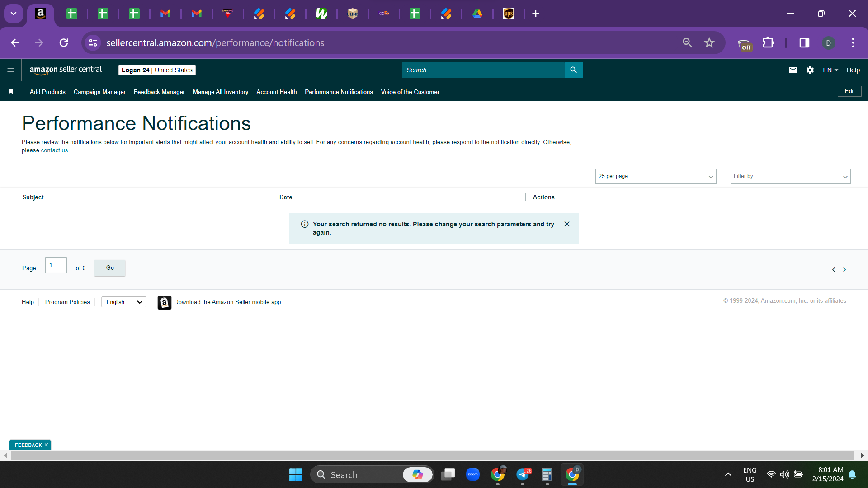Open Voice of the Customer menu item

(x=410, y=92)
